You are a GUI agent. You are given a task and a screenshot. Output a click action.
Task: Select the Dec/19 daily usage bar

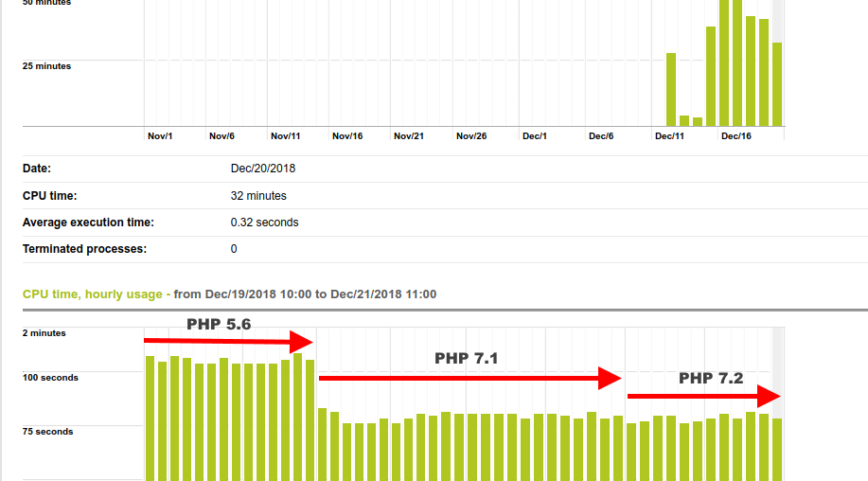tap(764, 73)
